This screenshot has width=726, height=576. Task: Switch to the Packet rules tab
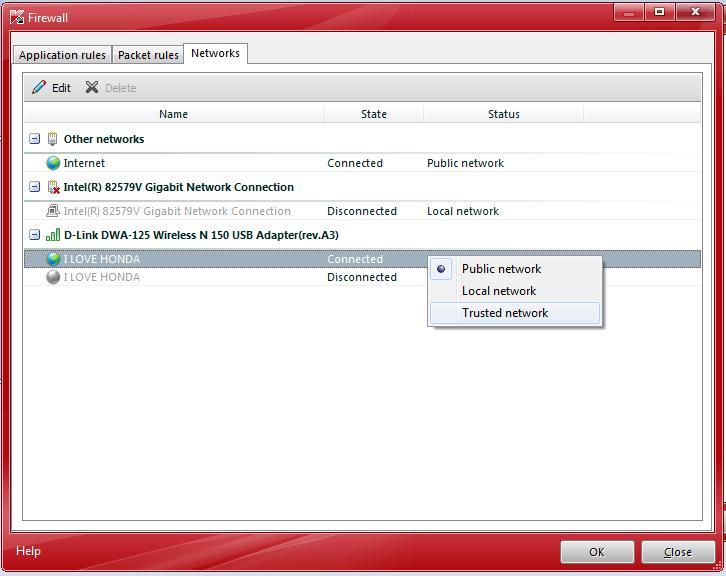(148, 55)
